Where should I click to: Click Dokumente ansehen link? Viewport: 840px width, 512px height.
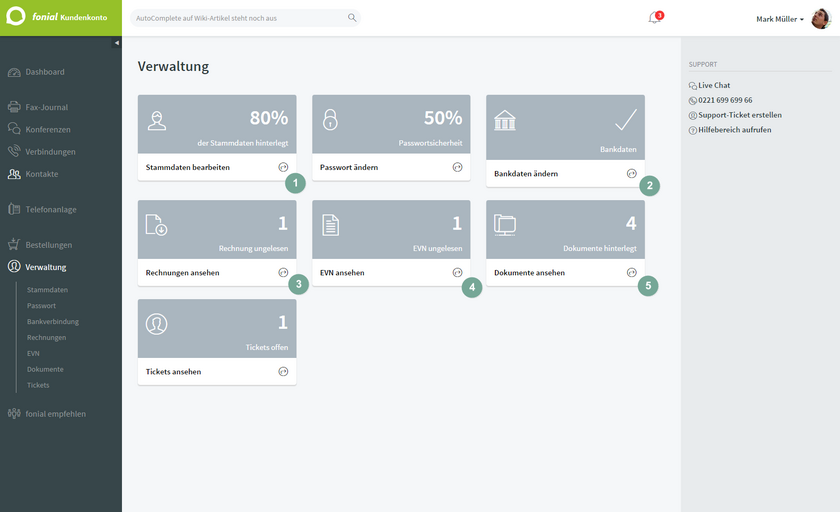coord(529,273)
